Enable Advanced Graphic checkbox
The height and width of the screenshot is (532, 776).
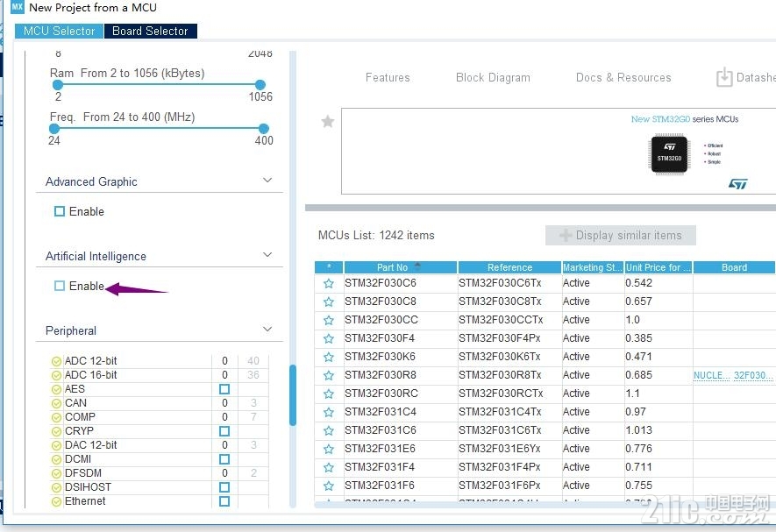[60, 211]
